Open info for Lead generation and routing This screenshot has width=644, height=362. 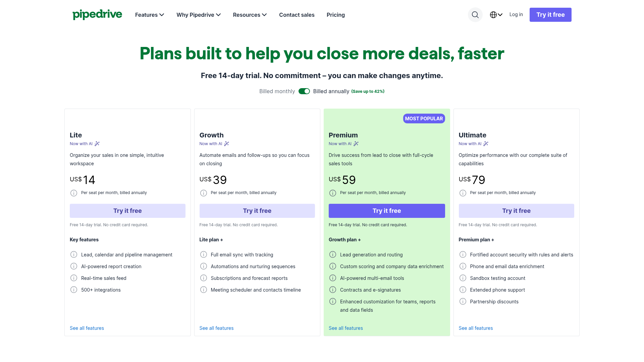click(x=333, y=254)
